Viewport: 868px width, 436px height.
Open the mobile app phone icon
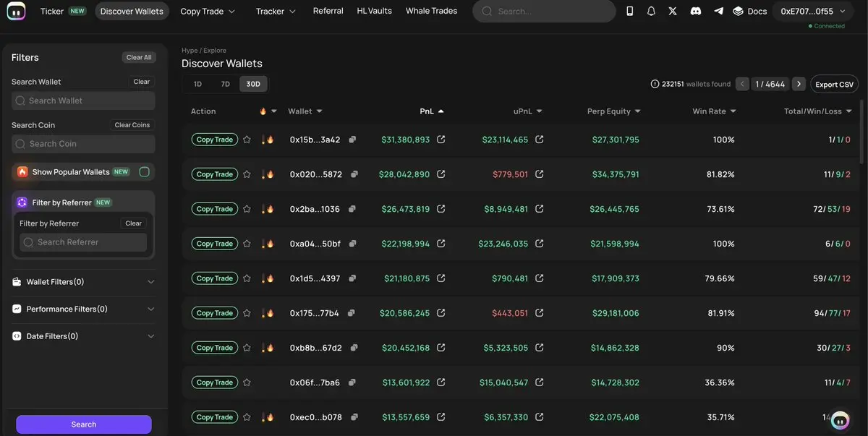coord(629,12)
